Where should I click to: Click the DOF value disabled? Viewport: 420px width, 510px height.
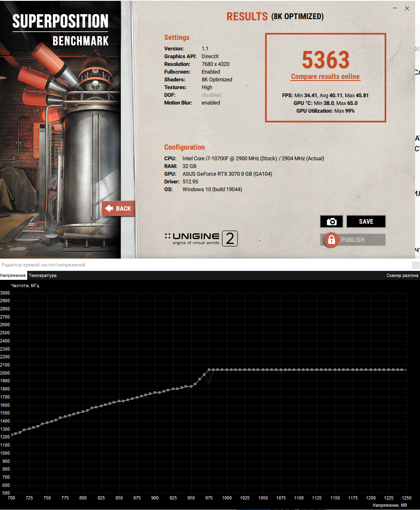pos(211,95)
